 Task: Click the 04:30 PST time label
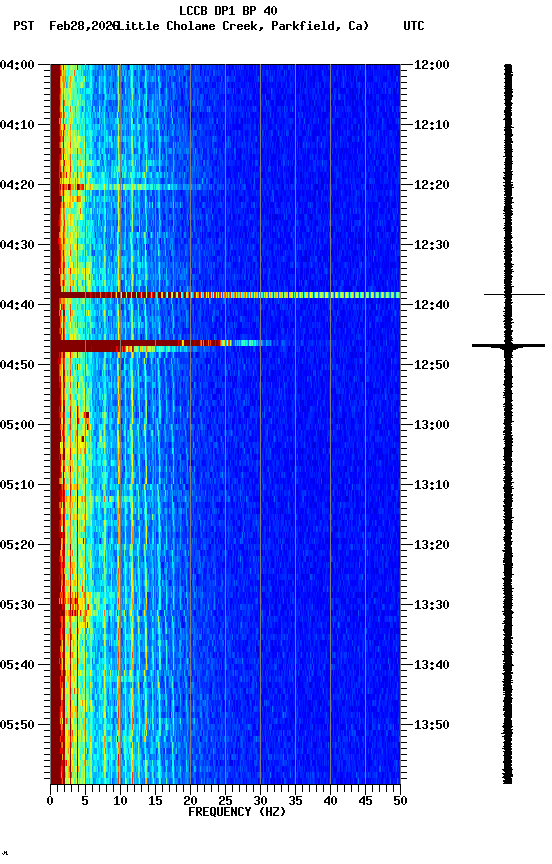pyautogui.click(x=17, y=245)
